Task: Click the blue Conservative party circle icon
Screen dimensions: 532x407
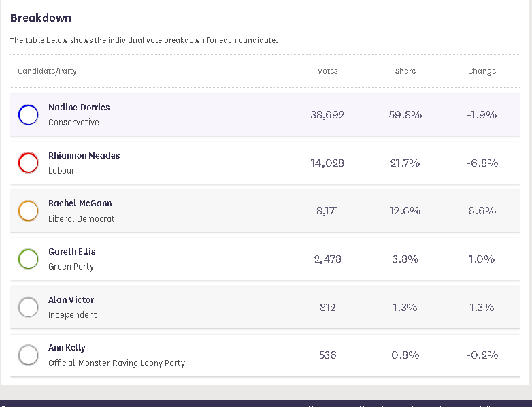Action: 28,115
